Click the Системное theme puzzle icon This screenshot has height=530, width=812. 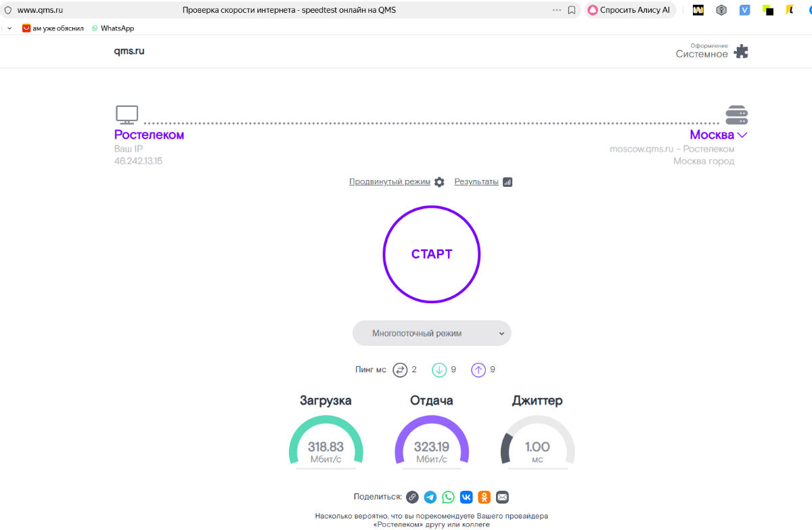pos(742,51)
